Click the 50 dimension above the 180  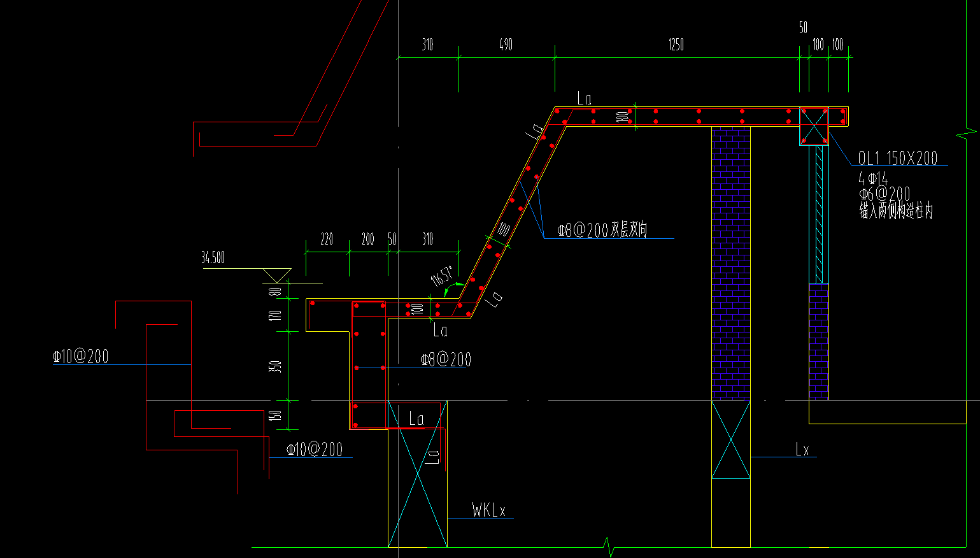tap(803, 27)
